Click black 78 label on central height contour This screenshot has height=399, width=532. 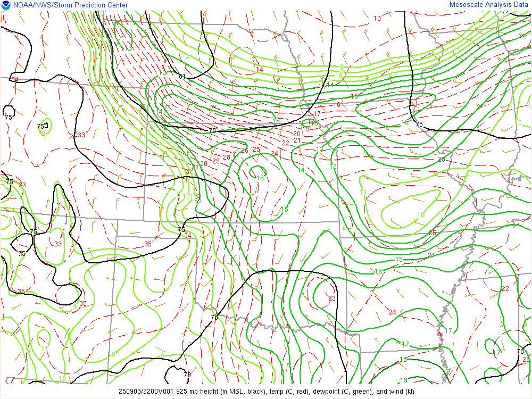point(212,131)
